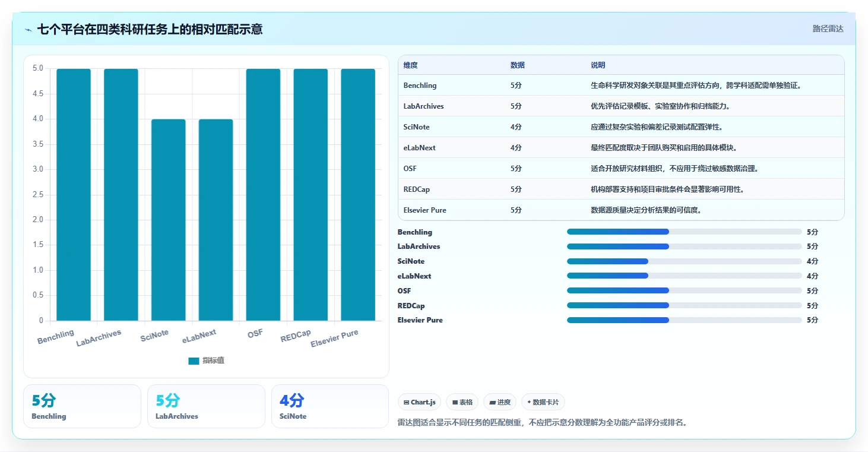This screenshot has height=452, width=868.
Task: Toggle the 指标值 legend swatch under the chart
Action: 194,361
